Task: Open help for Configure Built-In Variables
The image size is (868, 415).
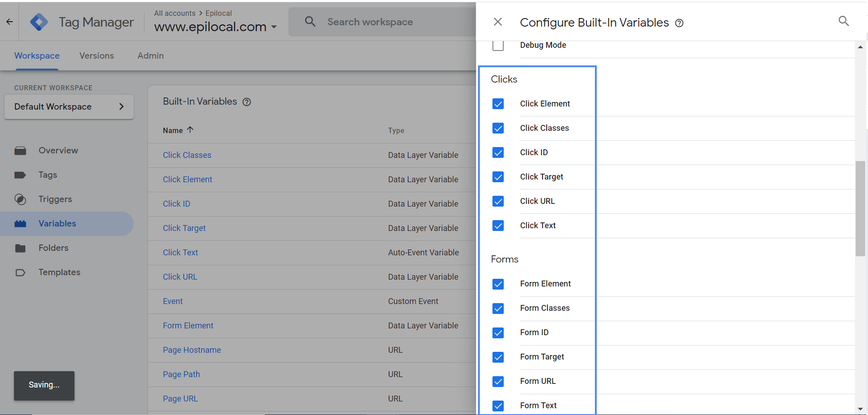Action: pos(679,23)
